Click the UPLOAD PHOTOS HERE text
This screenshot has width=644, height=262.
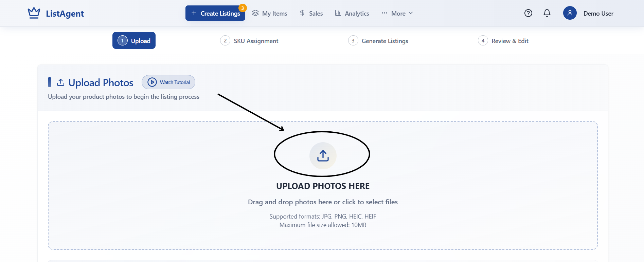tap(323, 186)
